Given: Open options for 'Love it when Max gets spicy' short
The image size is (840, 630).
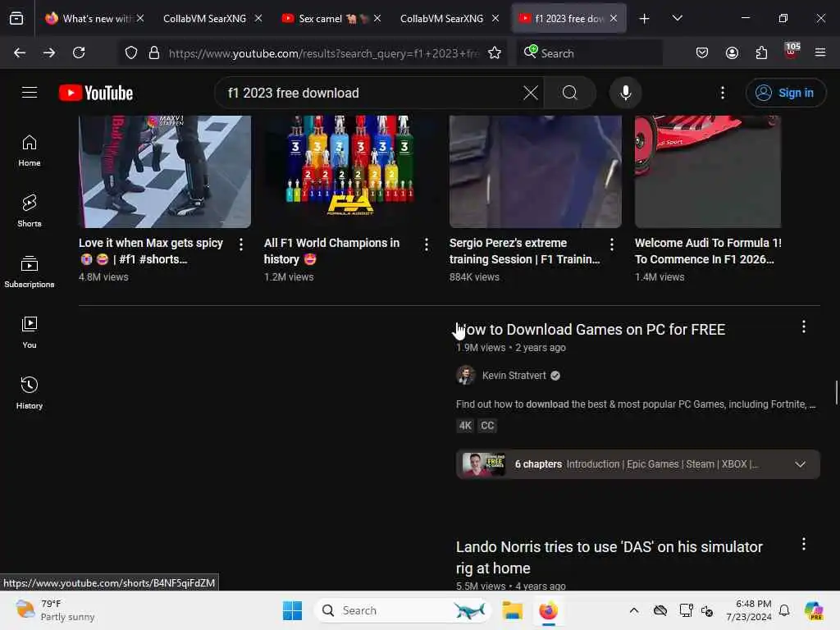Looking at the screenshot, I should point(241,244).
